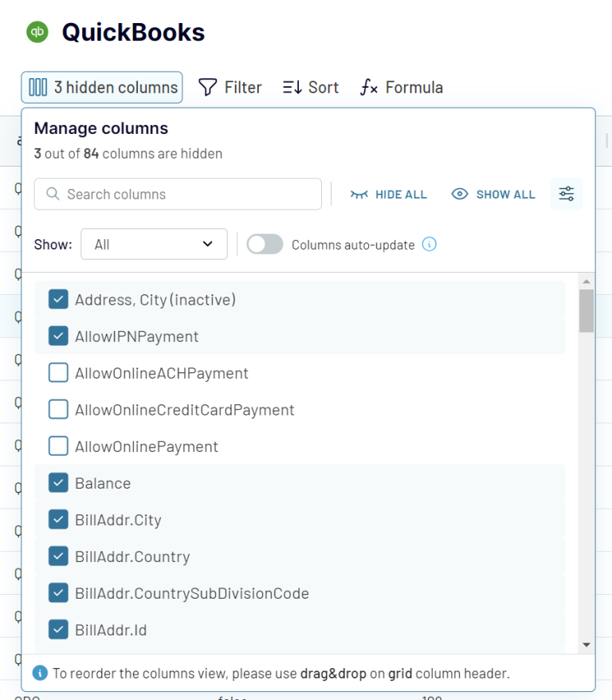Click the eye icon next to SHOW ALL
The width and height of the screenshot is (612, 700).
(460, 194)
